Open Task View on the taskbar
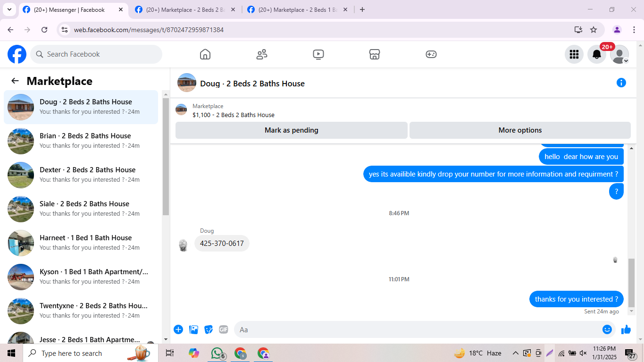The height and width of the screenshot is (362, 644). [x=170, y=353]
